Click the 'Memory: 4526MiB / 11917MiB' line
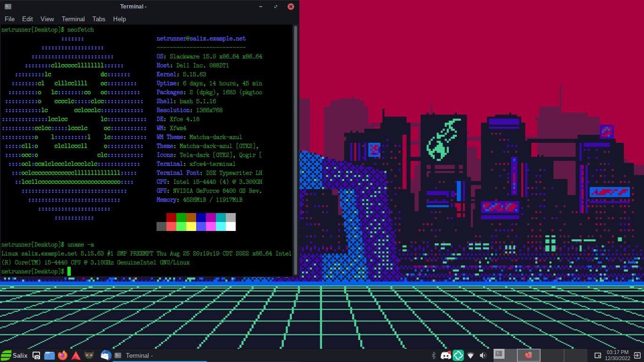This screenshot has height=362, width=644. (x=199, y=200)
